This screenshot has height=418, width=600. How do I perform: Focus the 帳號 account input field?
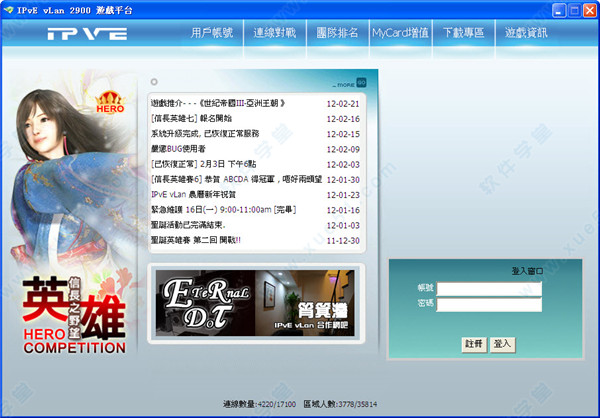pyautogui.click(x=489, y=289)
